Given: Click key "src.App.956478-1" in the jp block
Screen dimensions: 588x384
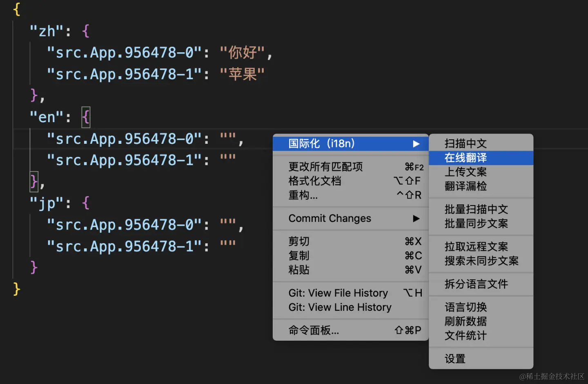Looking at the screenshot, I should [x=124, y=246].
